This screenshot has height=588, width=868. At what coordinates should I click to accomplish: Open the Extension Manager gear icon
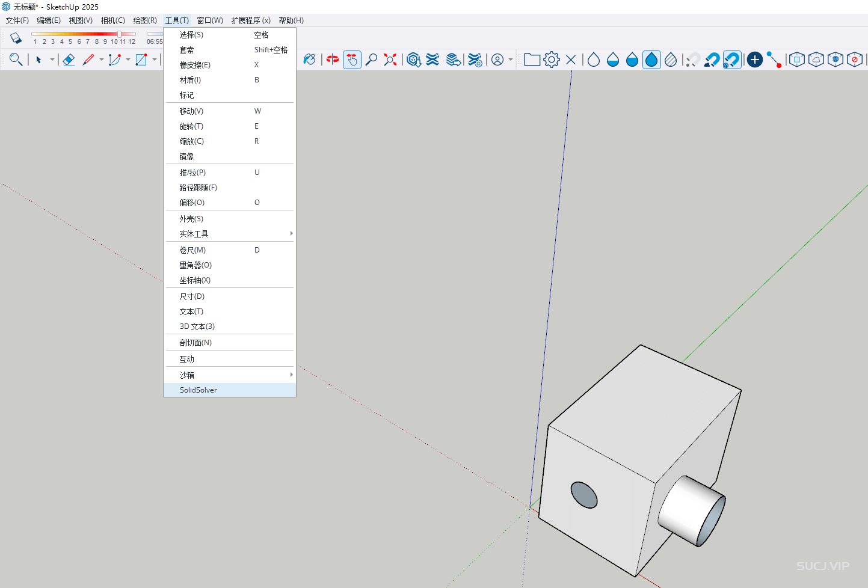coord(475,60)
